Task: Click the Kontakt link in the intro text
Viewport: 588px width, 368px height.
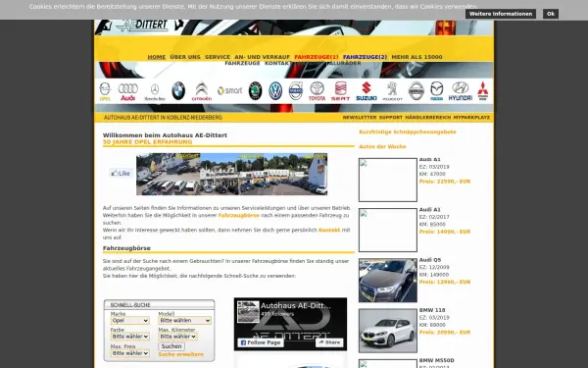Action: (329, 230)
